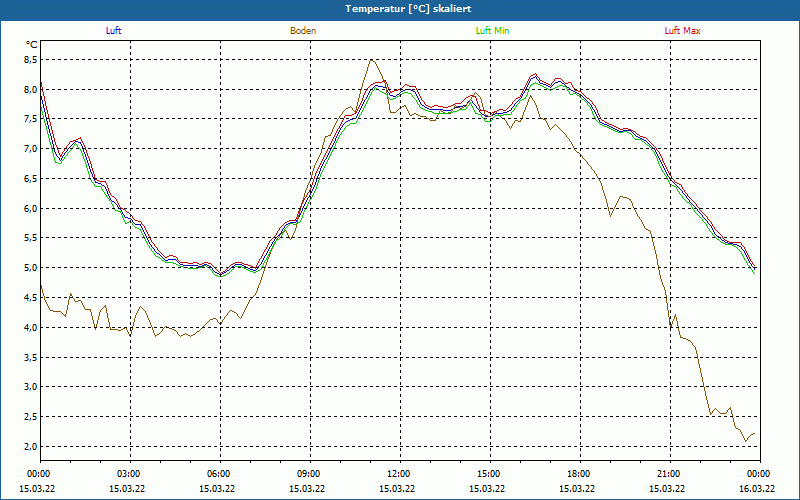Click the 'Temperatur [°C] skaliert' chart title
The height and width of the screenshot is (500, 800).
pos(408,9)
